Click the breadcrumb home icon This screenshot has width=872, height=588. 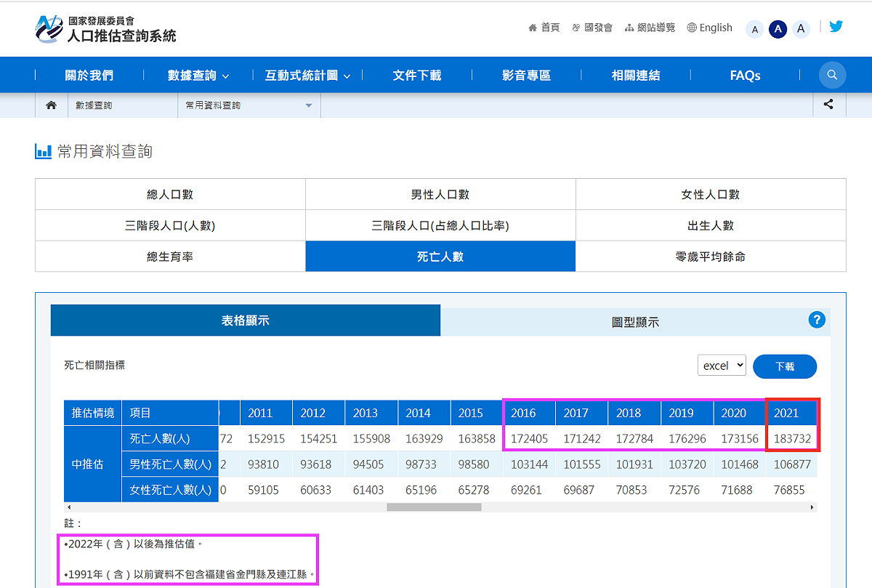51,105
